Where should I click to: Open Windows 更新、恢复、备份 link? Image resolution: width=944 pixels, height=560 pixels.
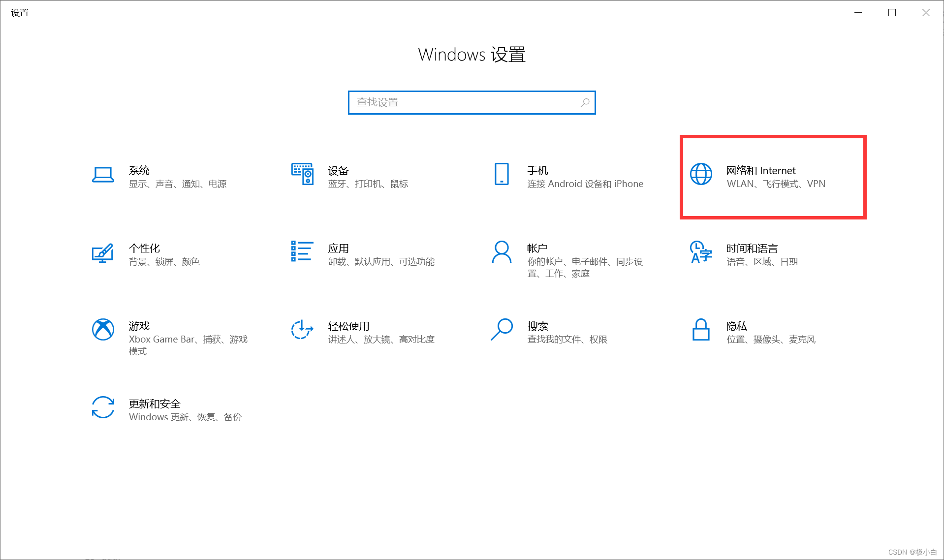186,417
